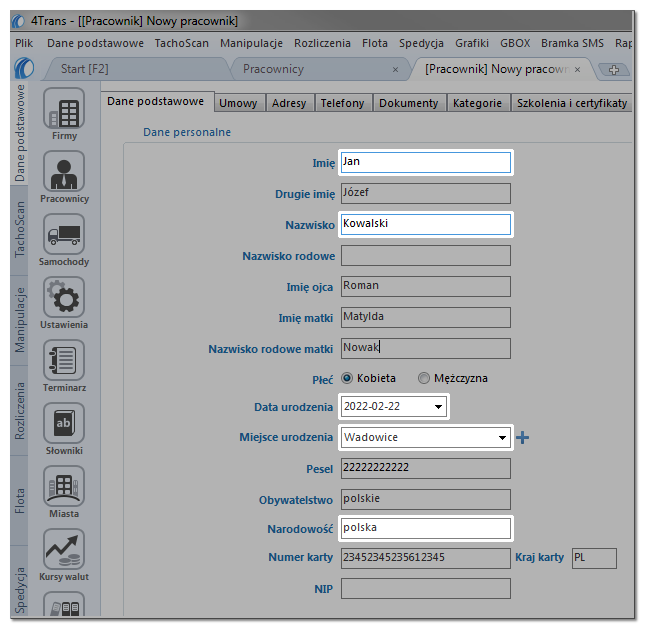The height and width of the screenshot is (629, 645).
Task: Click the Nazwisko rodowe matki field
Action: point(426,348)
